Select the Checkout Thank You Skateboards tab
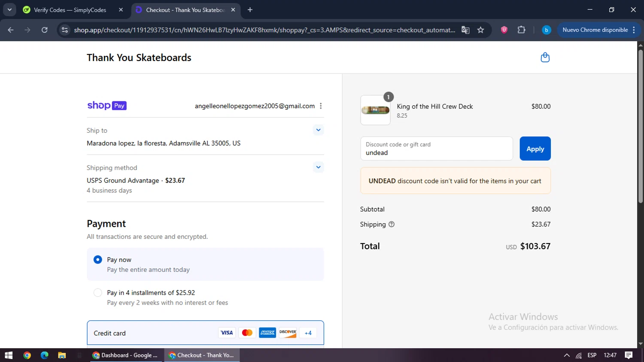644x362 pixels. 186,10
